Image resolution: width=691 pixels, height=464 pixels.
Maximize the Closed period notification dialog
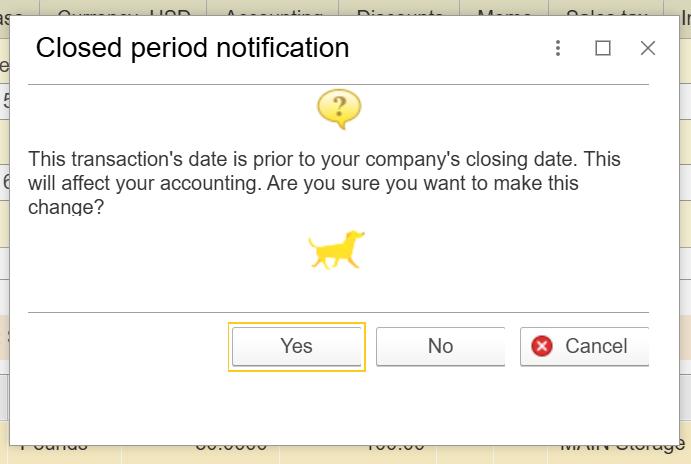click(603, 48)
